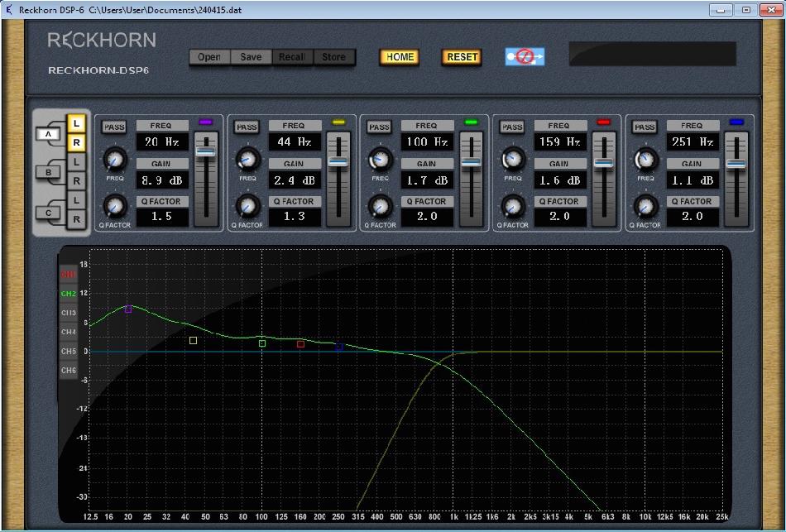Toggle the L channel of group A
This screenshot has height=532, width=786.
tap(76, 123)
